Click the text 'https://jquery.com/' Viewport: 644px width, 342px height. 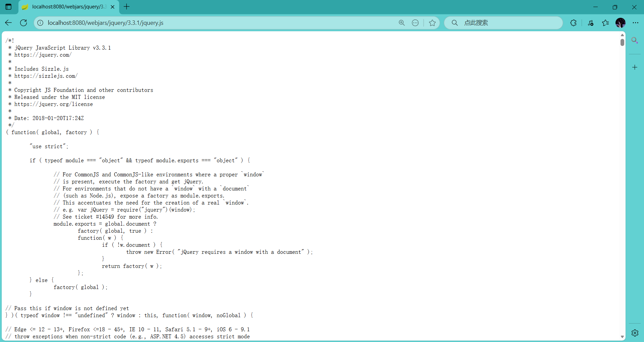pos(43,55)
